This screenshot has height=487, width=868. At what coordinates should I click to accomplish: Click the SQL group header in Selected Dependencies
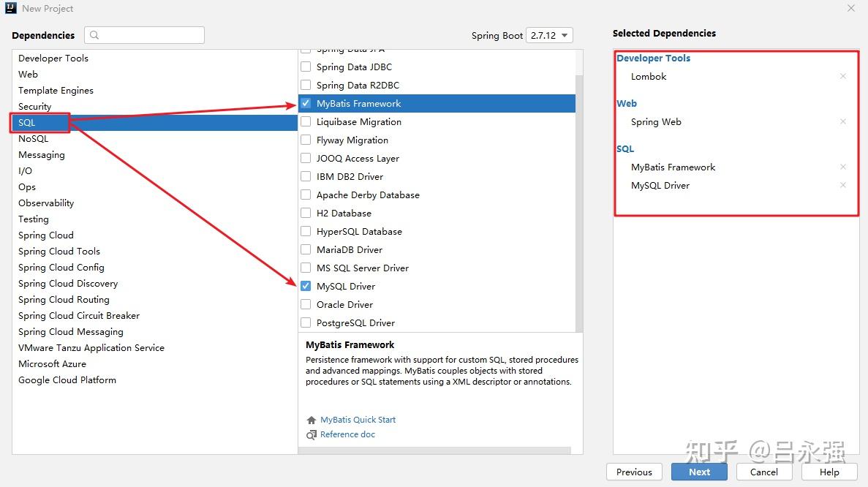[625, 149]
